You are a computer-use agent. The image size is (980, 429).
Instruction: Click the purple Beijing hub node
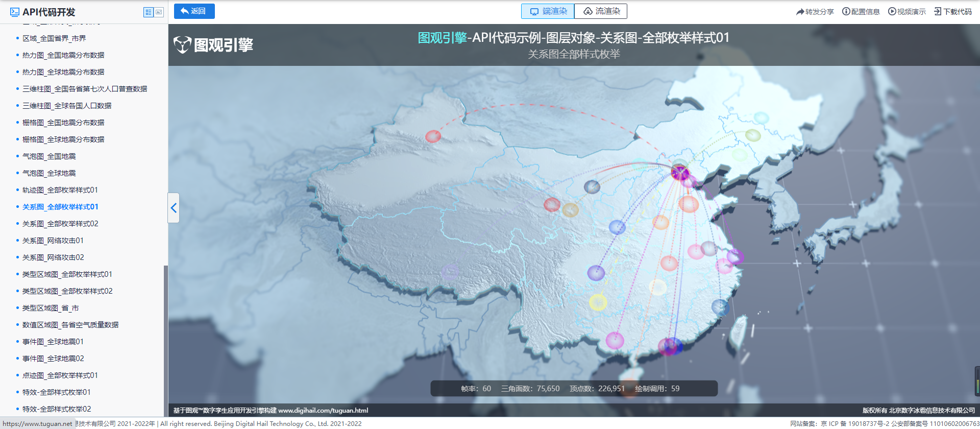click(680, 173)
